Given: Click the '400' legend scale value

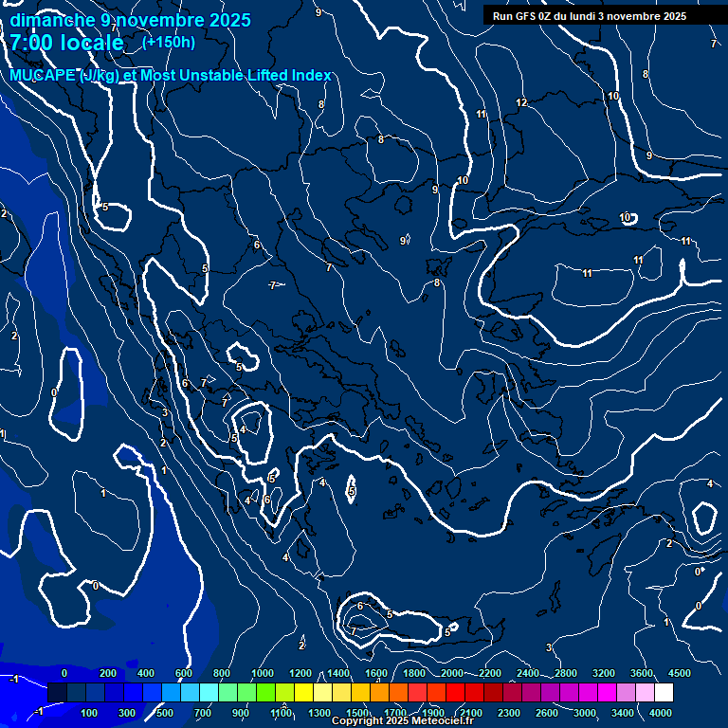Looking at the screenshot, I should 146,673.
